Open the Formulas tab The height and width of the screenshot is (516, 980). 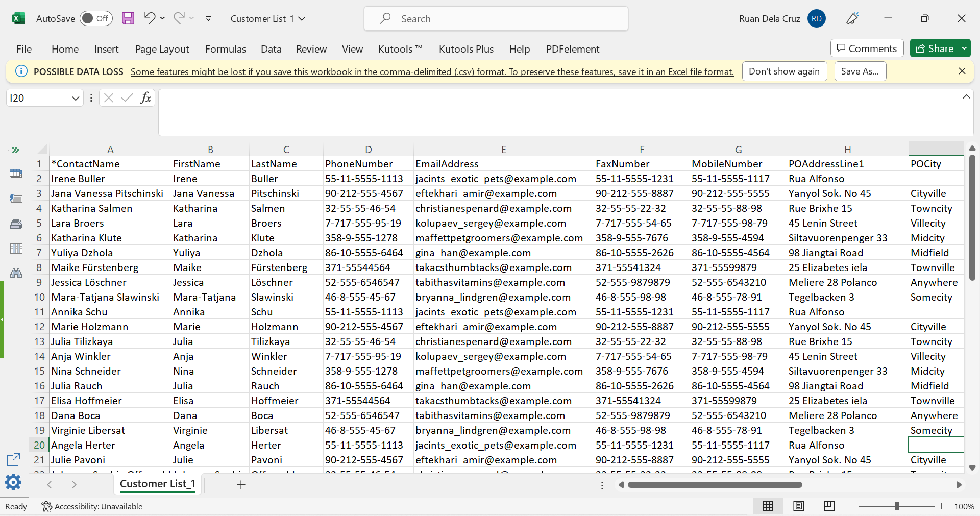point(225,49)
